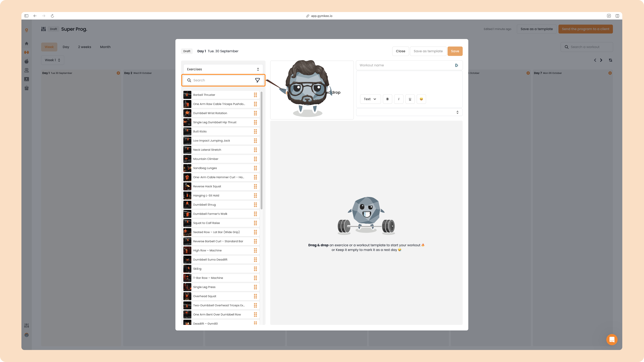
Task: Click the Workout name field
Action: point(409,65)
